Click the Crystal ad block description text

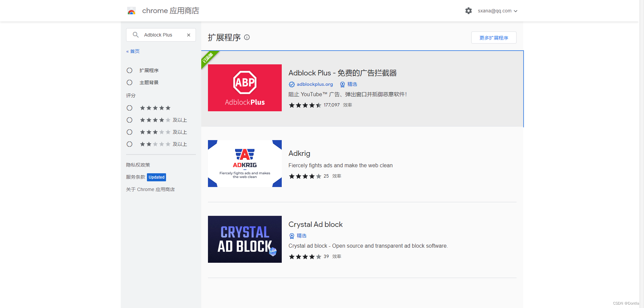tap(368, 246)
